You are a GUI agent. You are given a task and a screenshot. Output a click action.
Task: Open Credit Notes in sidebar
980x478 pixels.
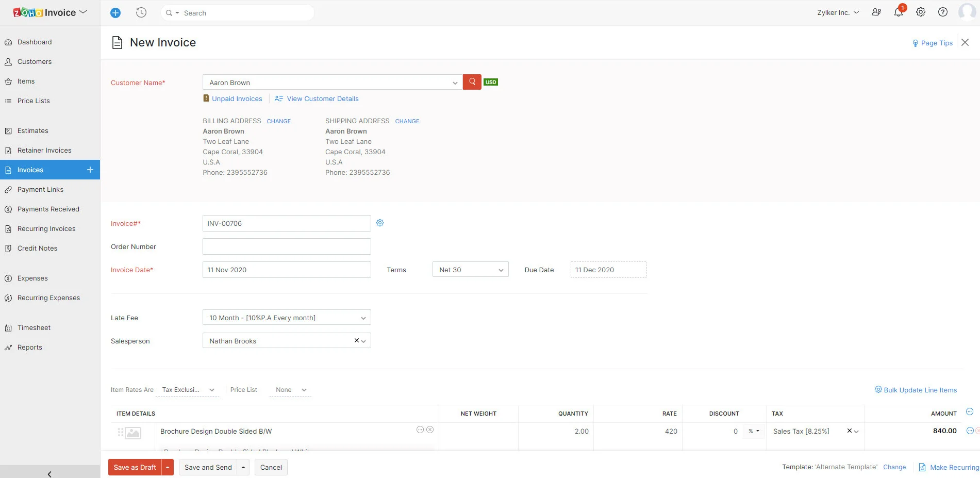(37, 249)
